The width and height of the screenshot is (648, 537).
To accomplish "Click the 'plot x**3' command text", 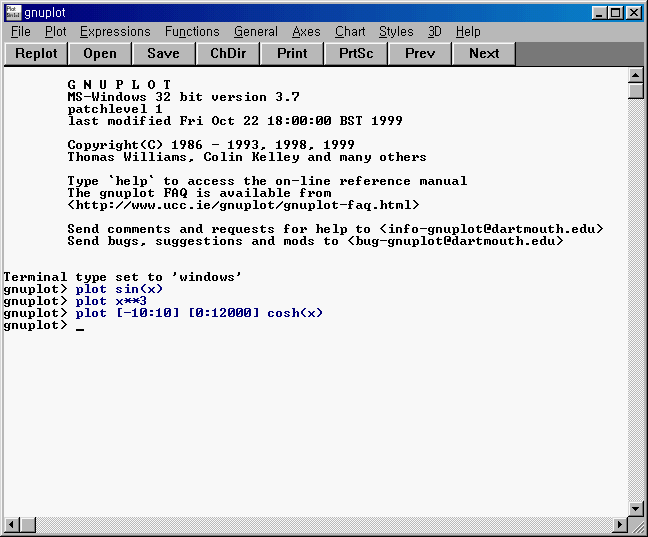I will point(111,301).
